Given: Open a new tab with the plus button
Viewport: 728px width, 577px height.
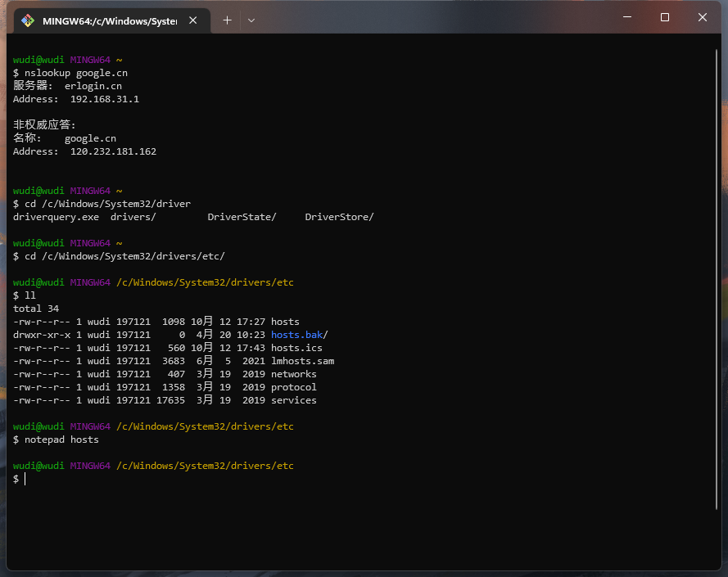Looking at the screenshot, I should coord(227,20).
